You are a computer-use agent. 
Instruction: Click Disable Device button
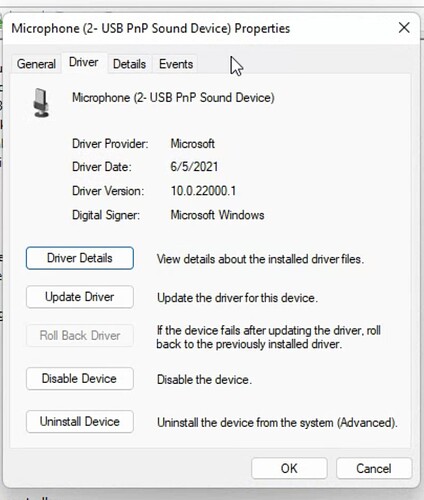(x=80, y=379)
